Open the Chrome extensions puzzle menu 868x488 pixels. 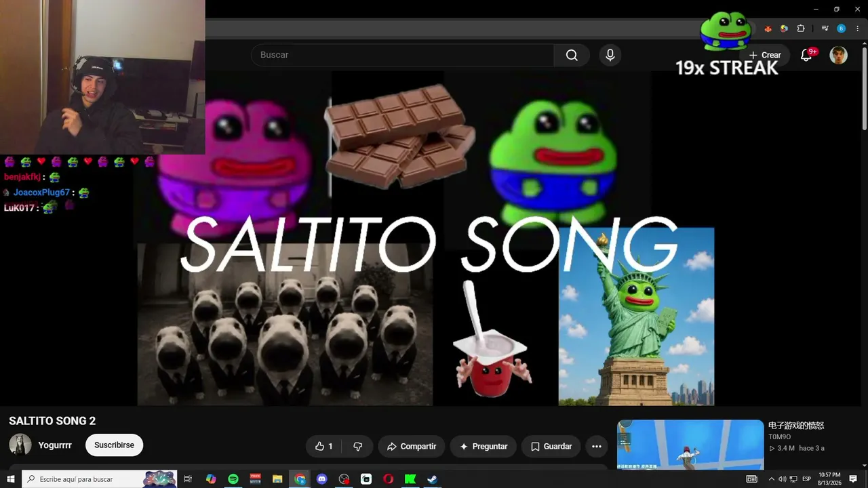(x=801, y=28)
